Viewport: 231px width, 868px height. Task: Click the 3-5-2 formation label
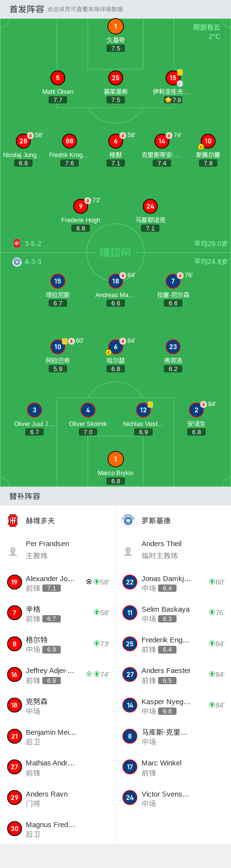tap(33, 244)
